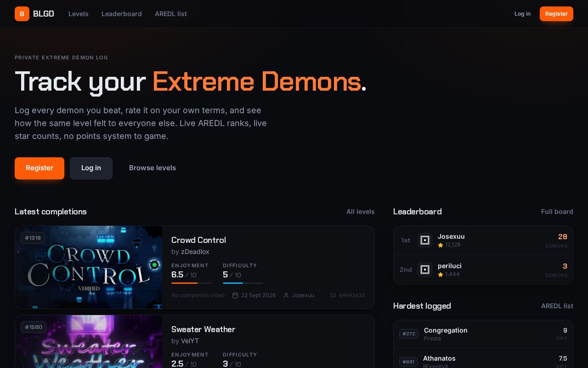Open the AREDL list link beside Hardest logged

(557, 306)
